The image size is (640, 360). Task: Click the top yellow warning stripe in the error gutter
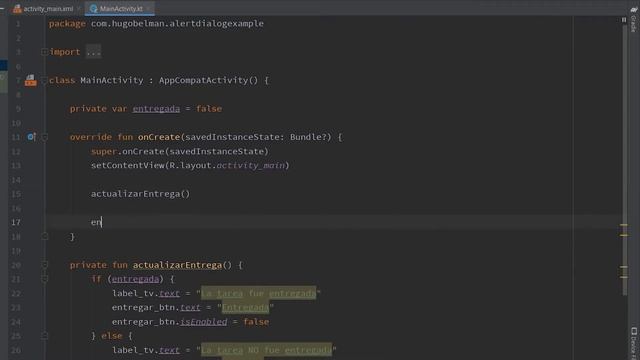[624, 225]
